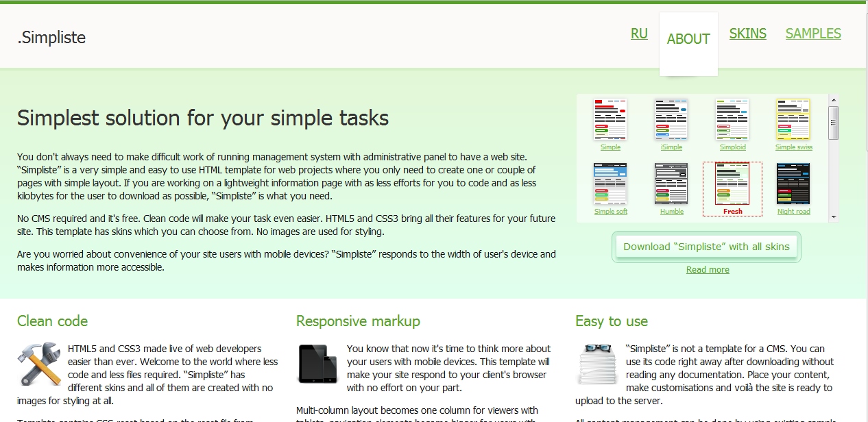The height and width of the screenshot is (422, 868).
Task: Click the tablet and phone devices icon
Action: coord(318,364)
